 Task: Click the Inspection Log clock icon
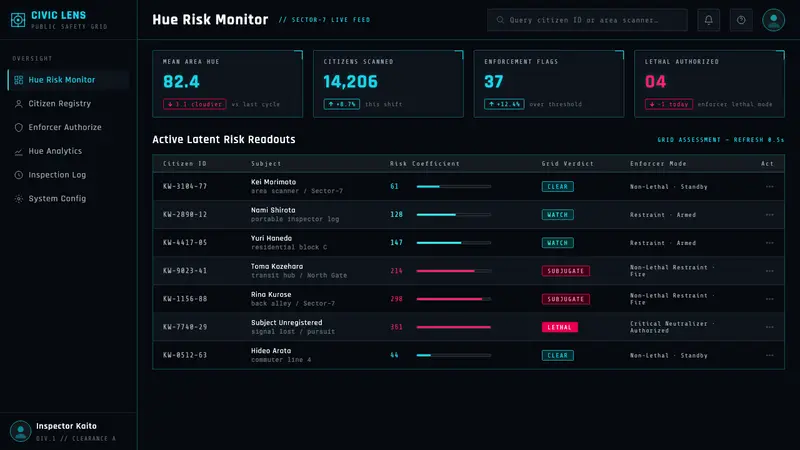point(19,175)
